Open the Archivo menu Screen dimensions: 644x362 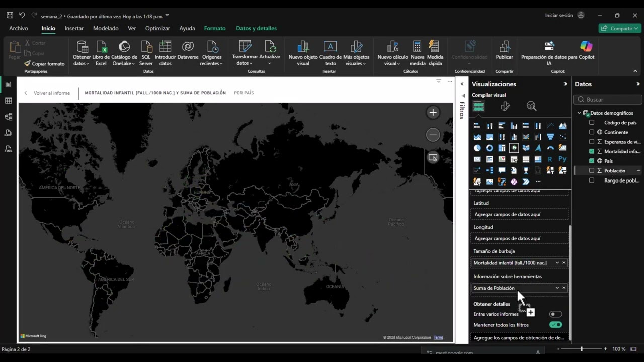coord(19,28)
